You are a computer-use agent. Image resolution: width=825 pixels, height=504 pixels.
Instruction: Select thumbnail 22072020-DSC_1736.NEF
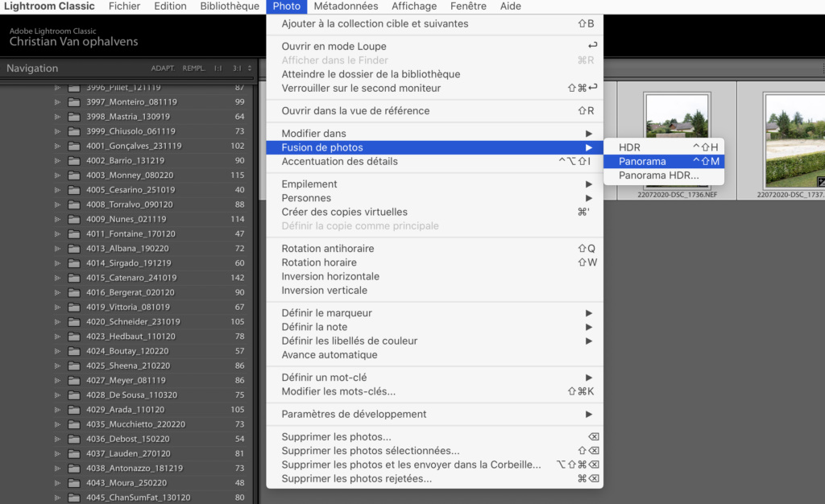coord(677,141)
